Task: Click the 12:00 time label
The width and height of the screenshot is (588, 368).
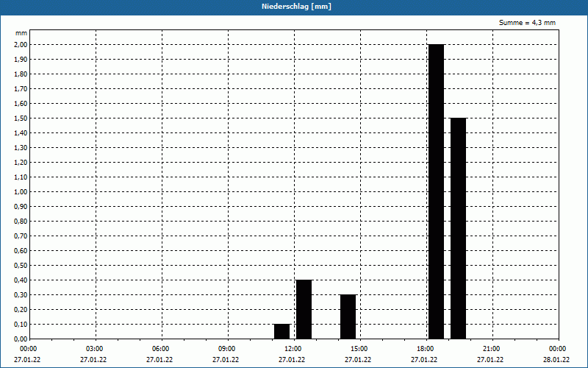Action: (x=293, y=349)
